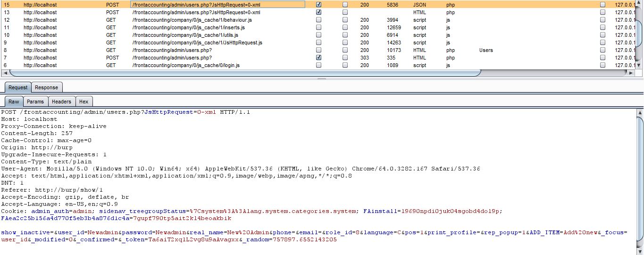
Task: Click the history table's horizontal scroll left arrow
Action: 6,73
